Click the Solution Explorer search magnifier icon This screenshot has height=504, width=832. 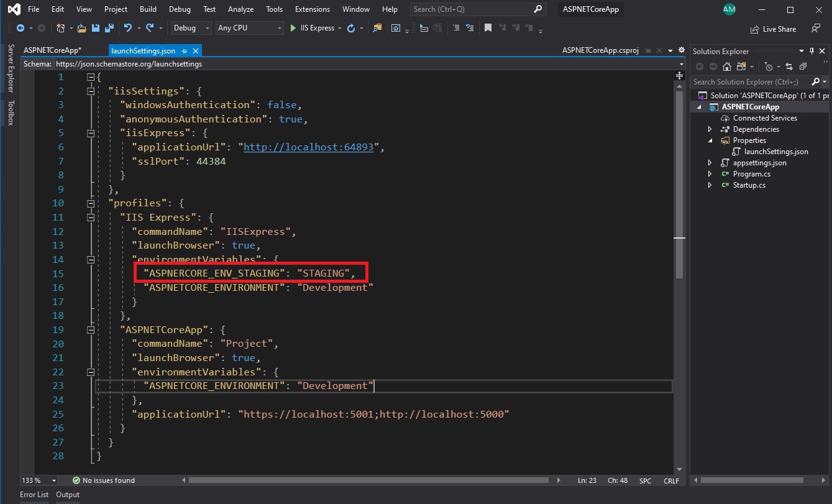coord(816,81)
